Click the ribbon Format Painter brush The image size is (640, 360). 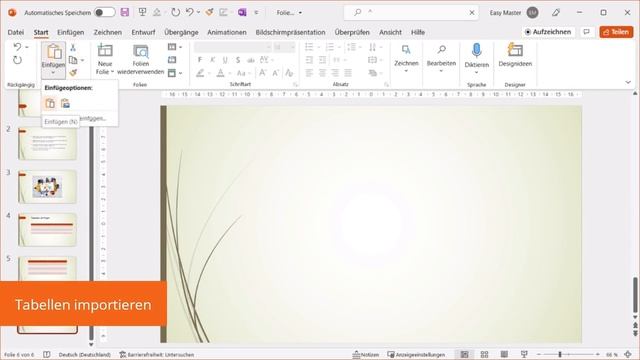73,73
